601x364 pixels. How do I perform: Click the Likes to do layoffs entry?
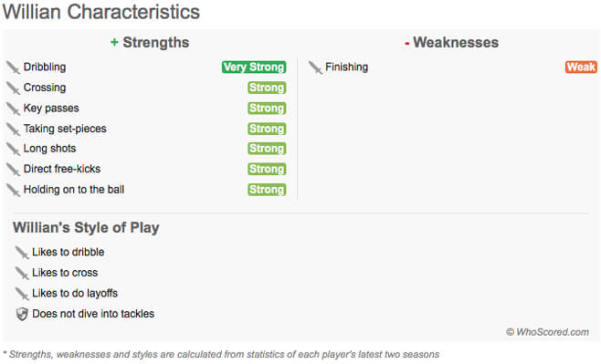tap(75, 293)
